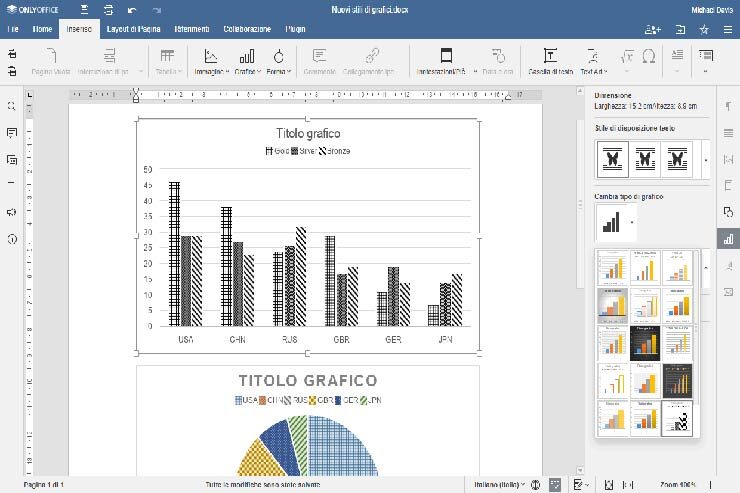Screen dimensions: 740x493
Task: Open the comments panel in left sidebar
Action: (11, 132)
